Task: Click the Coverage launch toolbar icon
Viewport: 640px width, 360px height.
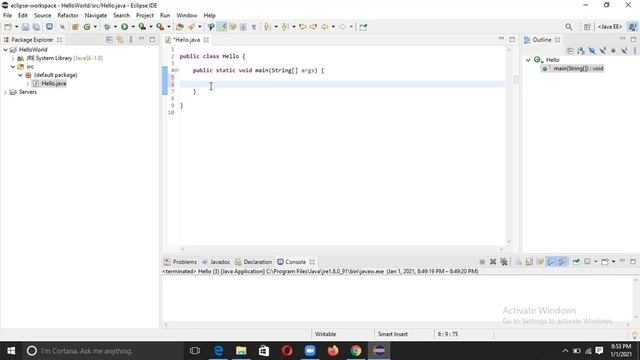Action: pyautogui.click(x=142, y=27)
